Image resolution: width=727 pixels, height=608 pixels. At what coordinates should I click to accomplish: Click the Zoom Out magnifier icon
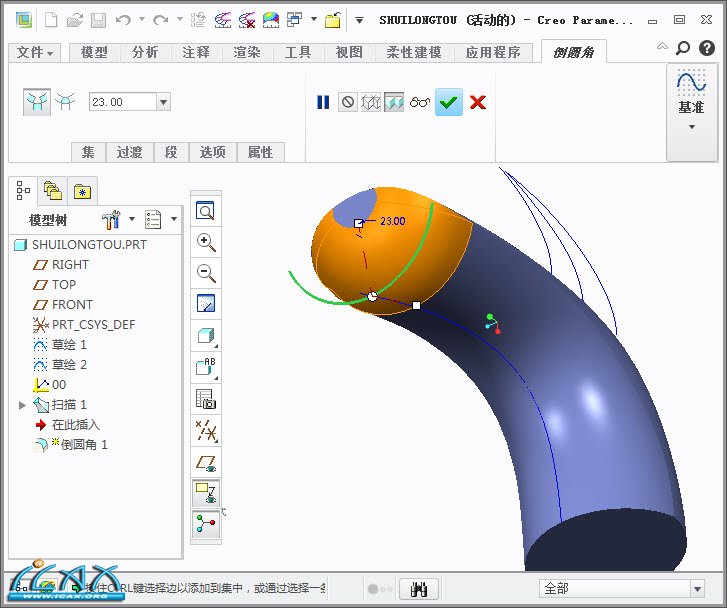pyautogui.click(x=206, y=273)
